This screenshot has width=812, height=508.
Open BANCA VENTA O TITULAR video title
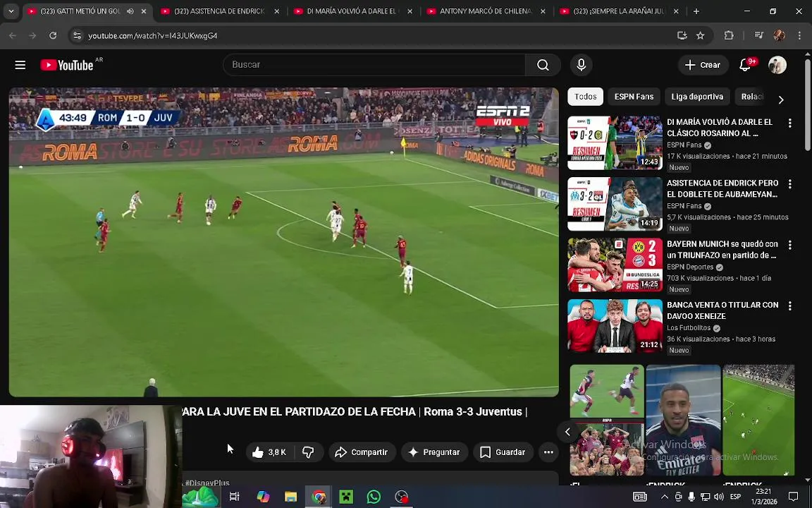(x=722, y=310)
